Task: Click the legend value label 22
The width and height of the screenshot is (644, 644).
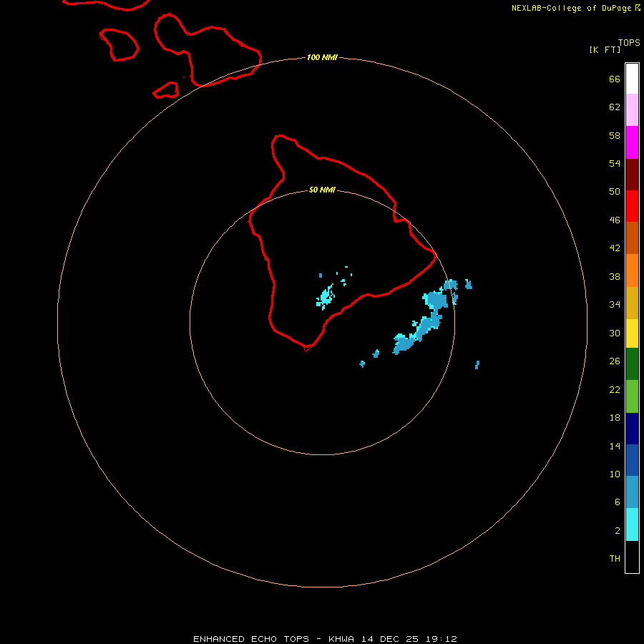Action: (x=615, y=389)
